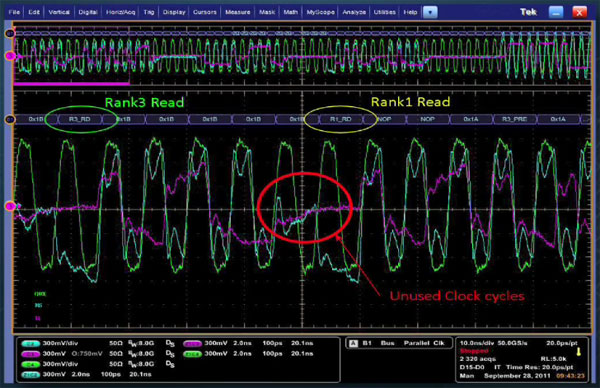600x388 pixels.
Task: Select the magenta zoom Z1C3 badge
Action: (192, 344)
